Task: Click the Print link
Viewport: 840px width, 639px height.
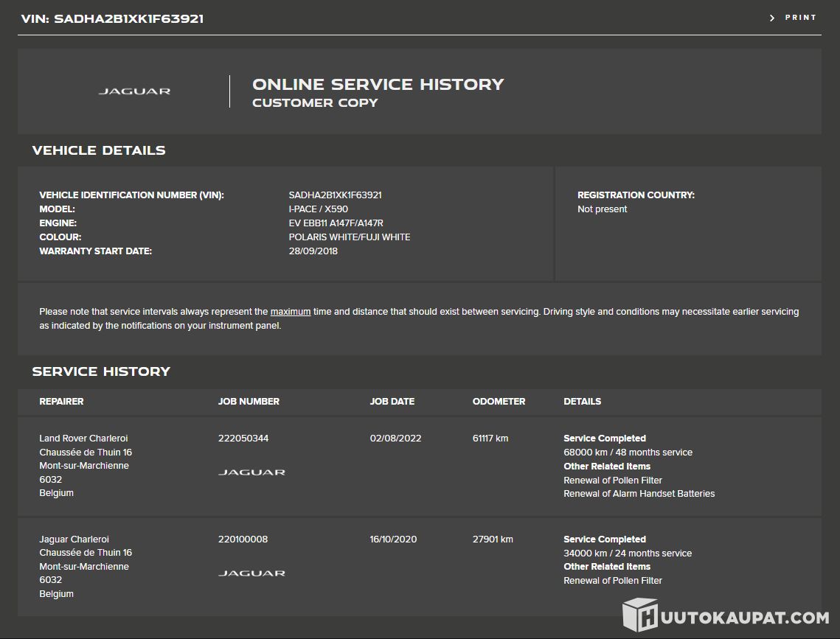Action: pyautogui.click(x=800, y=18)
